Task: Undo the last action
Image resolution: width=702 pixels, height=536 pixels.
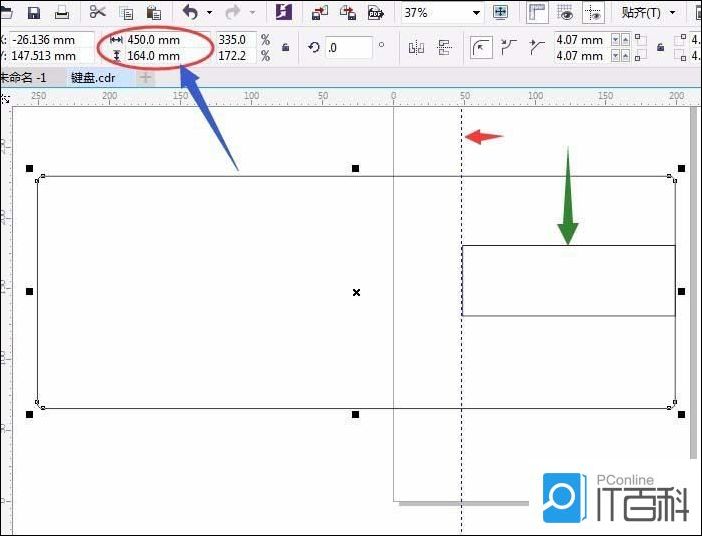Action: [190, 12]
